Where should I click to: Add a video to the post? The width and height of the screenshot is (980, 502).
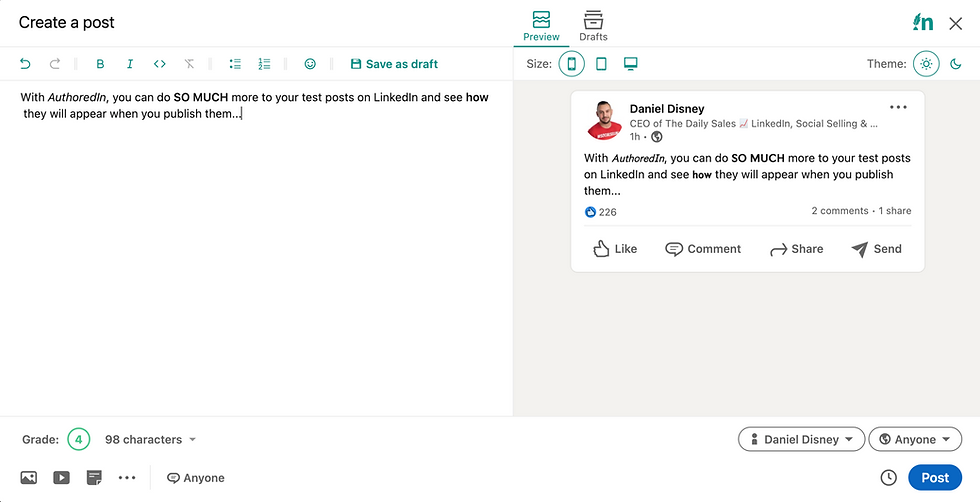pos(61,478)
